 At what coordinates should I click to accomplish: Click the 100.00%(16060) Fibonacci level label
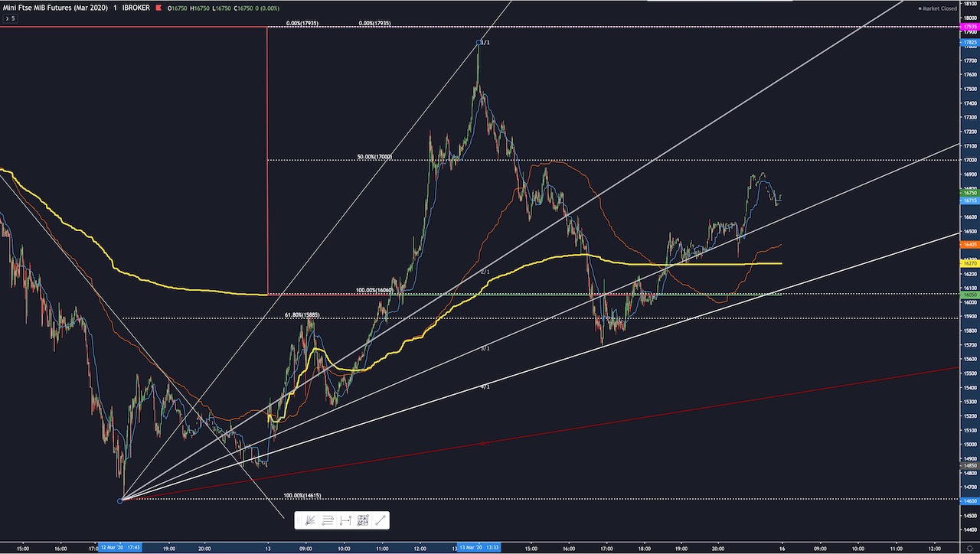click(x=374, y=291)
